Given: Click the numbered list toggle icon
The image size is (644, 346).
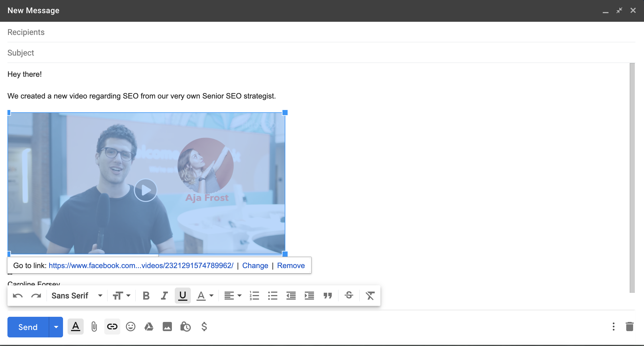Looking at the screenshot, I should click(254, 295).
